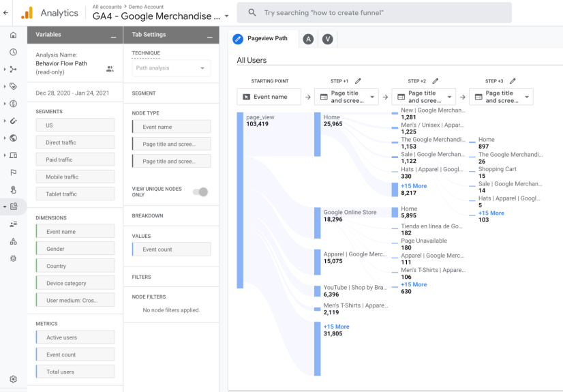This screenshot has width=563, height=392.
Task: Edit STEP +3 with pencil icon
Action: click(513, 81)
